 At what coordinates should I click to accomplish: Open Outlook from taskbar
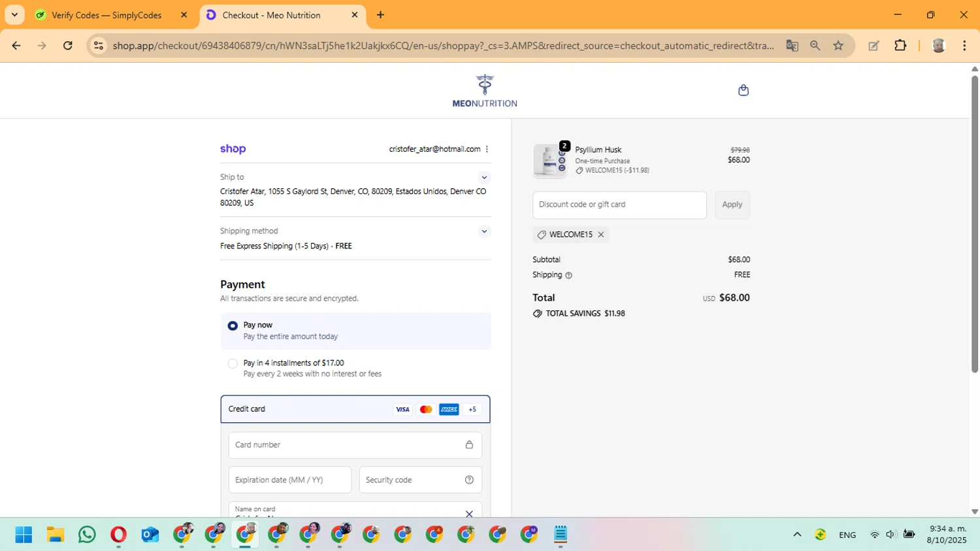pos(150,535)
